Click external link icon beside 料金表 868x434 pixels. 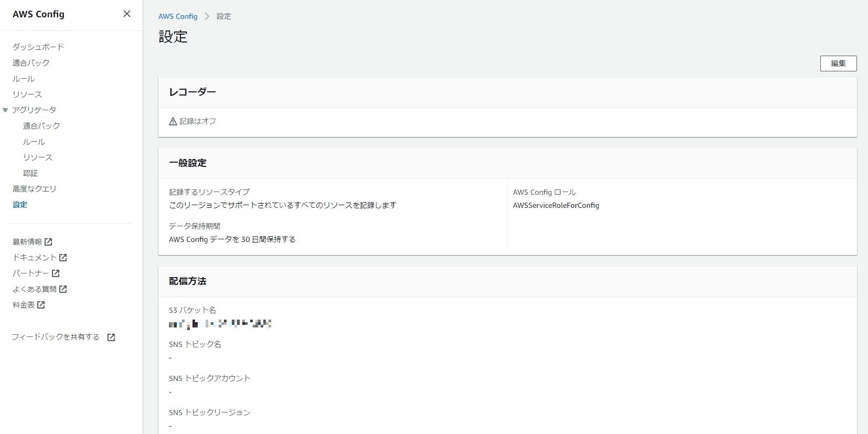41,305
